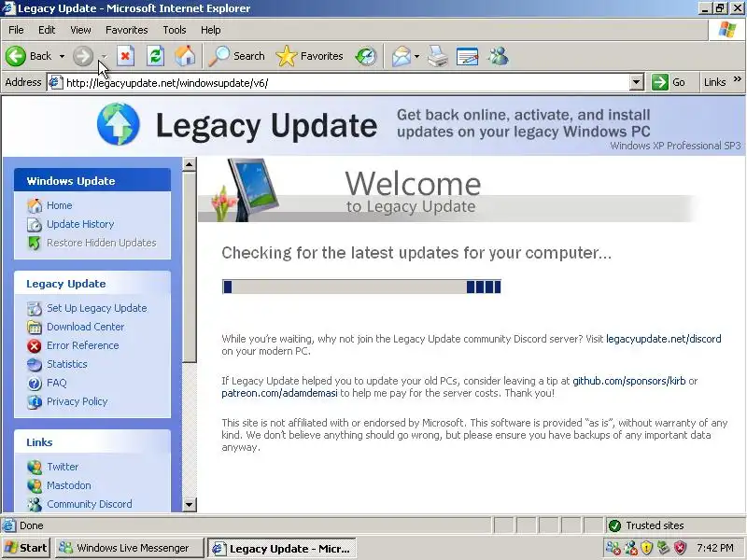Open the Forward button history dropdown arrow
747x560 pixels.
[x=104, y=56]
